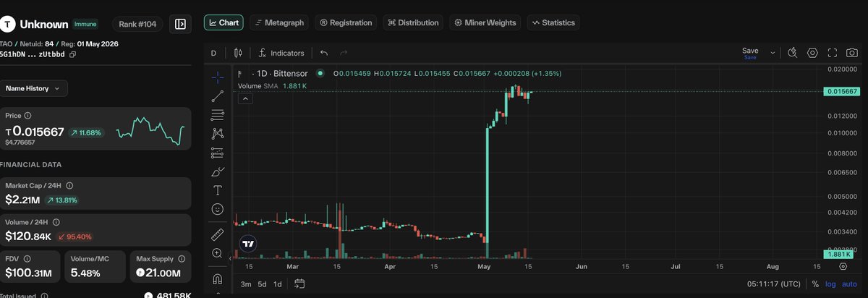The height and width of the screenshot is (298, 868).
Task: Toggle the log scale mode
Action: [x=830, y=284]
